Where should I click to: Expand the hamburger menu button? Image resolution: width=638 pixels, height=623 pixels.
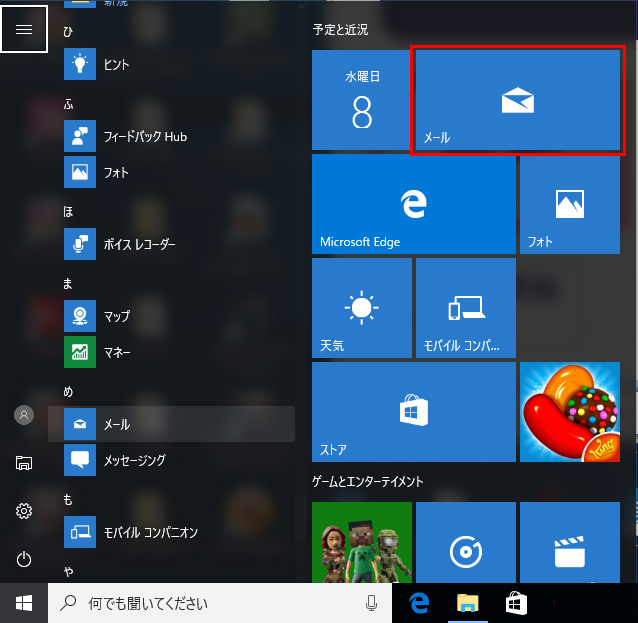24,29
